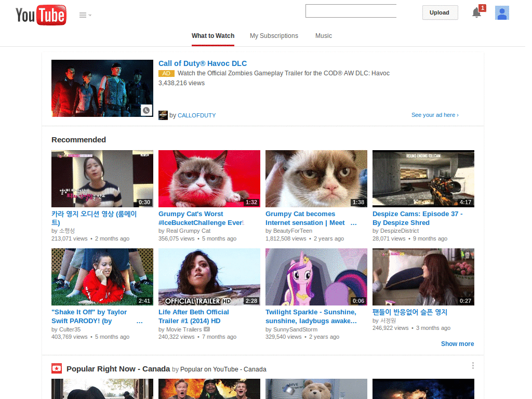
Task: Open Twilight Sparkle video thumbnail
Action: (x=316, y=277)
